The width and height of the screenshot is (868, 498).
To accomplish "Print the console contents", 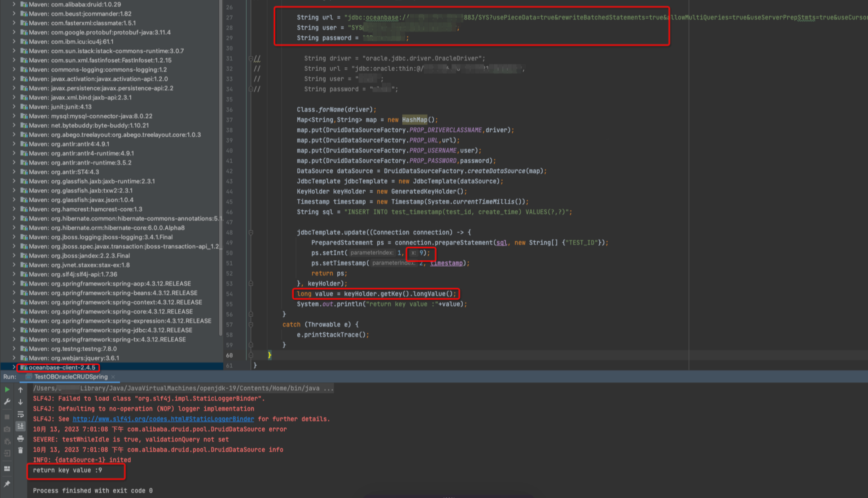I will coord(21,439).
